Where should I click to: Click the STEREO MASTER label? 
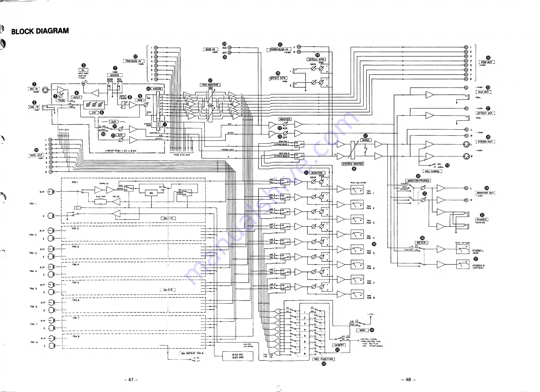point(353,164)
